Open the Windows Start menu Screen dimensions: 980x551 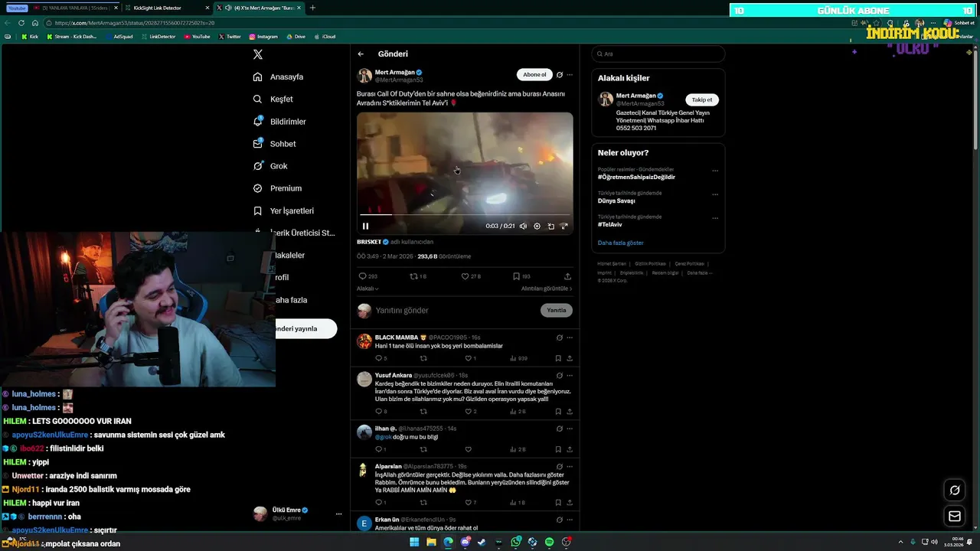tap(414, 542)
